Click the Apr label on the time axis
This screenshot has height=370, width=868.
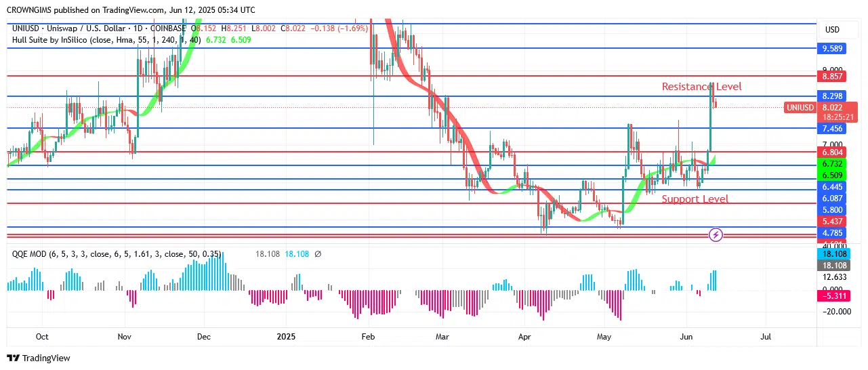tap(524, 336)
